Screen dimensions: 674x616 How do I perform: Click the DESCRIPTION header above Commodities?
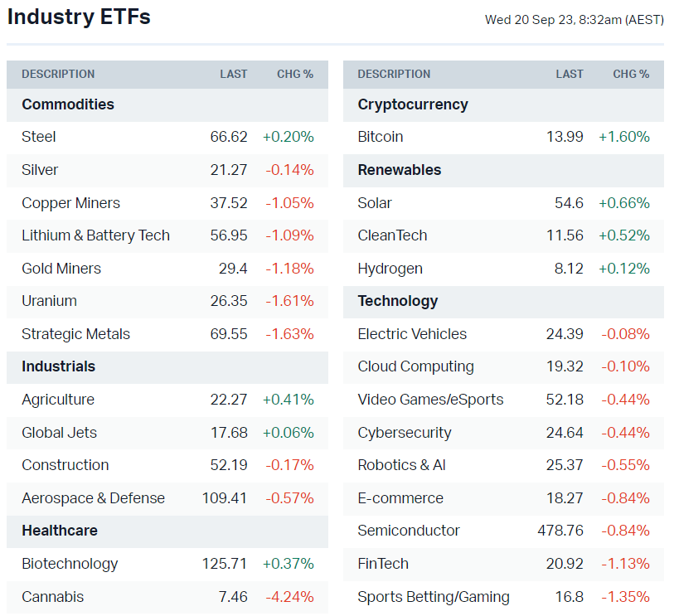[58, 74]
